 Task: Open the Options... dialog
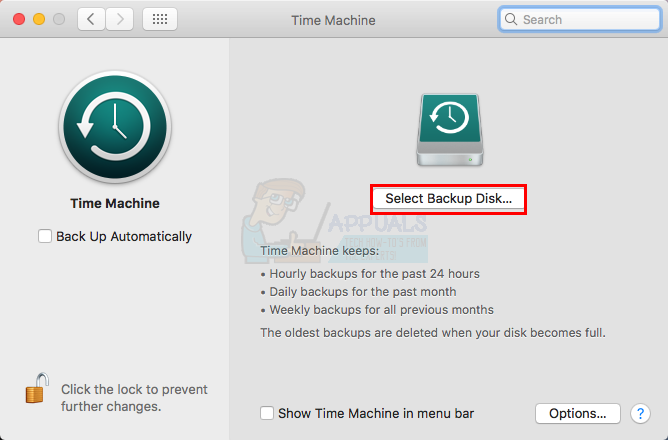[x=578, y=413]
